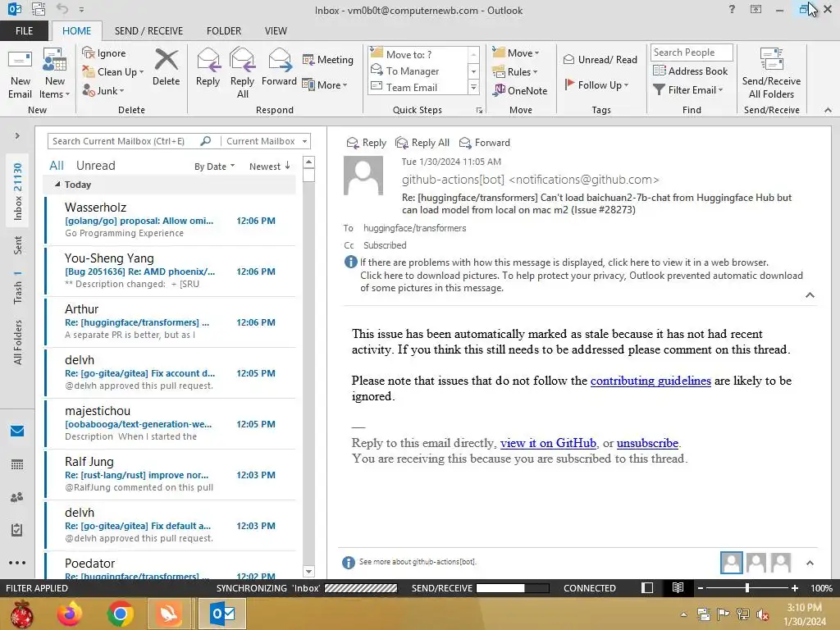
Task: Click Forward in the reading pane
Action: tap(485, 143)
